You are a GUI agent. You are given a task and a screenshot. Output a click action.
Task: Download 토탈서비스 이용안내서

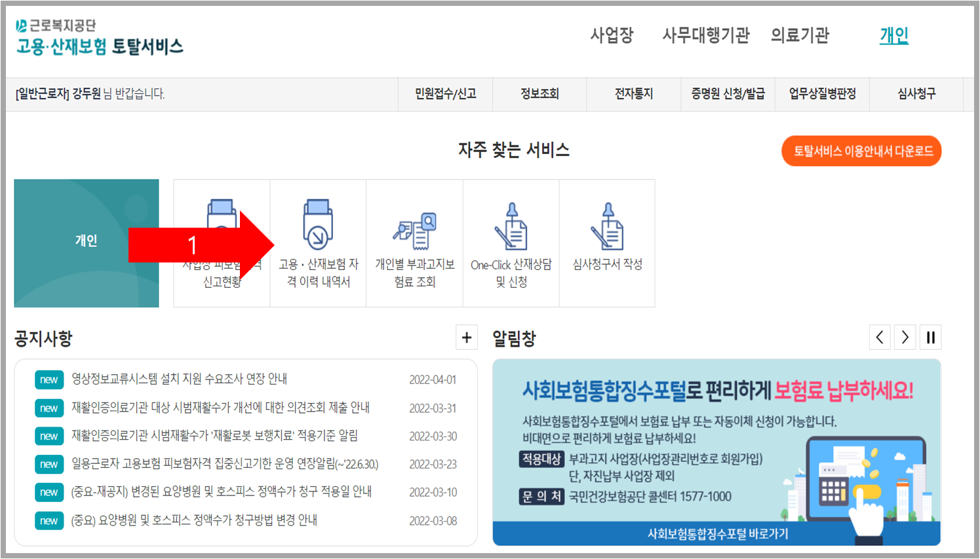[861, 150]
